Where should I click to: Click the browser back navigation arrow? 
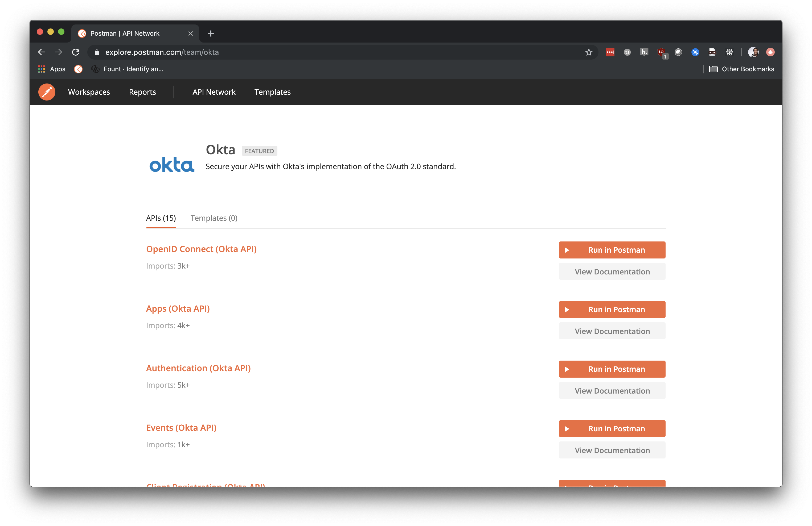(x=42, y=52)
